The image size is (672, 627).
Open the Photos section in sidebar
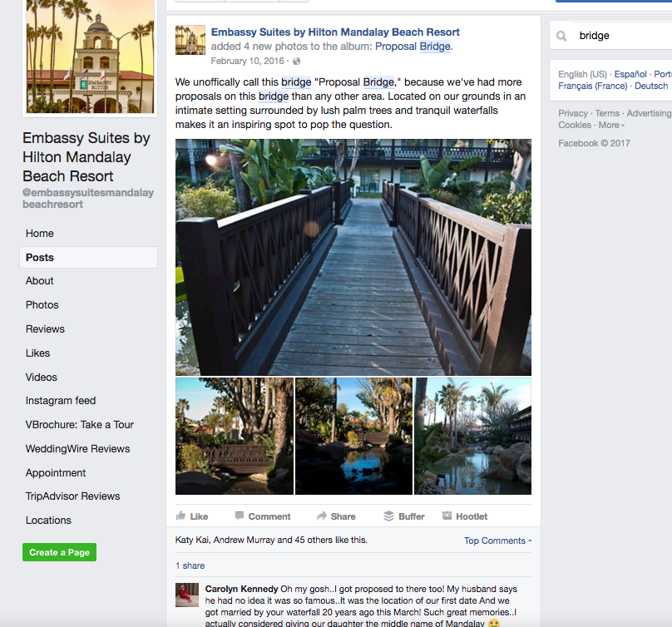tap(42, 304)
